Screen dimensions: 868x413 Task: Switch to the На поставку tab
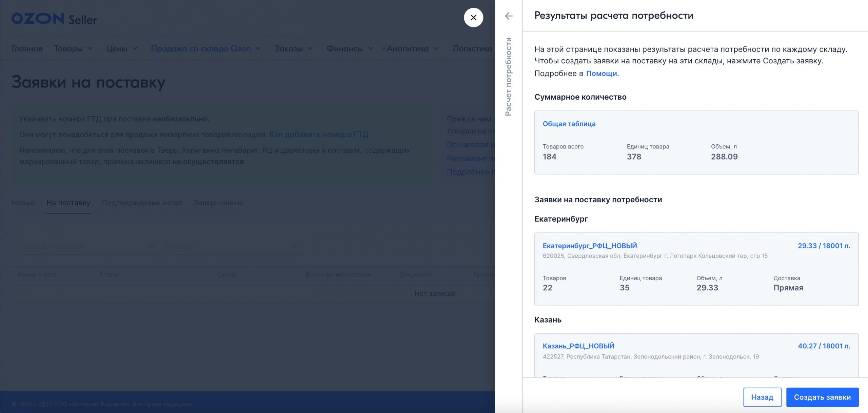tap(68, 203)
